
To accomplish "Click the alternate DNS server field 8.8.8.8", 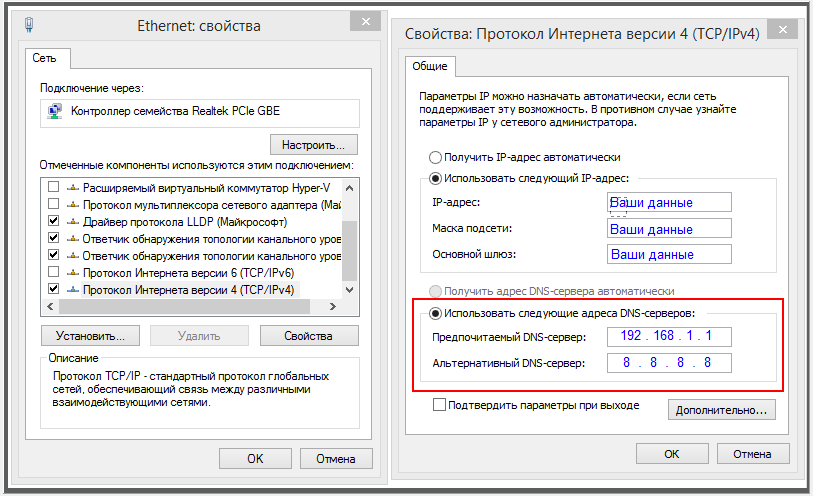I will coord(669,362).
